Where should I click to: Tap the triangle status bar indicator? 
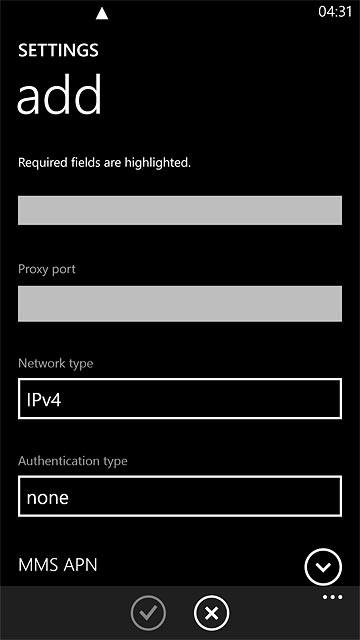[102, 14]
